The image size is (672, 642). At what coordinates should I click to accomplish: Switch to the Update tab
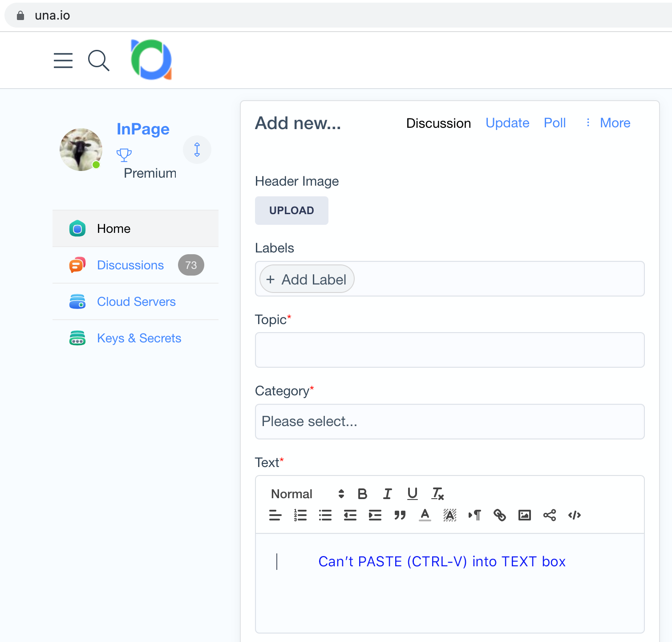[507, 123]
